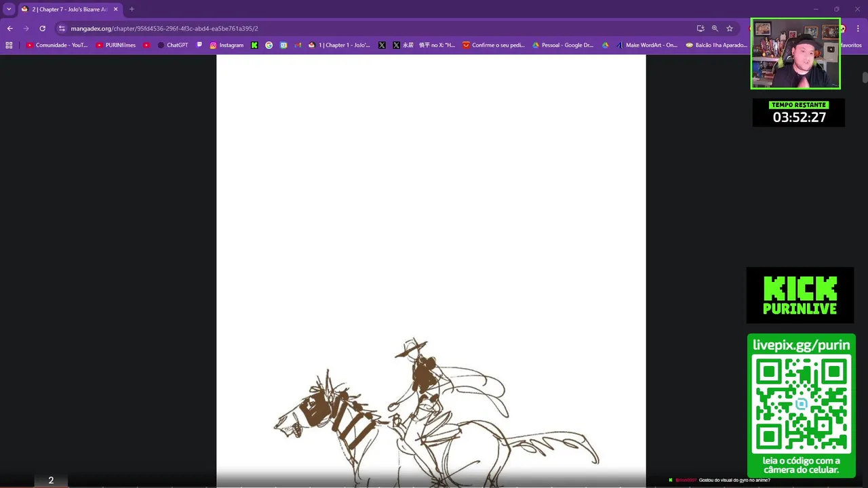
Task: Bookmark this page with the star icon
Action: point(730,28)
